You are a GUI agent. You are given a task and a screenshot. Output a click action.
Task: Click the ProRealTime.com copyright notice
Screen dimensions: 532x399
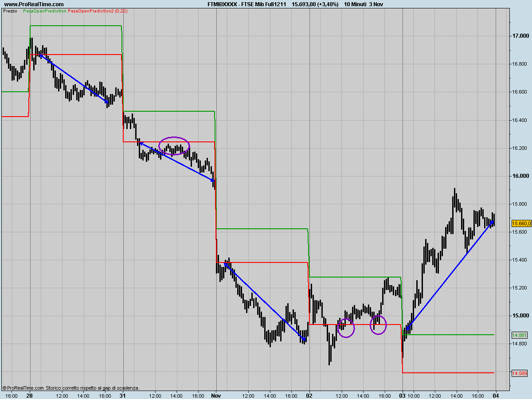click(x=71, y=388)
